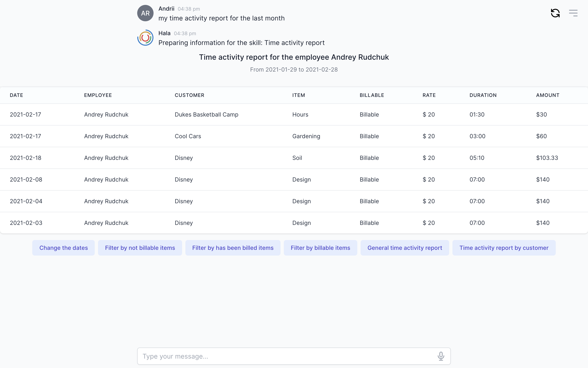Select Filter by has been billed items

point(233,248)
